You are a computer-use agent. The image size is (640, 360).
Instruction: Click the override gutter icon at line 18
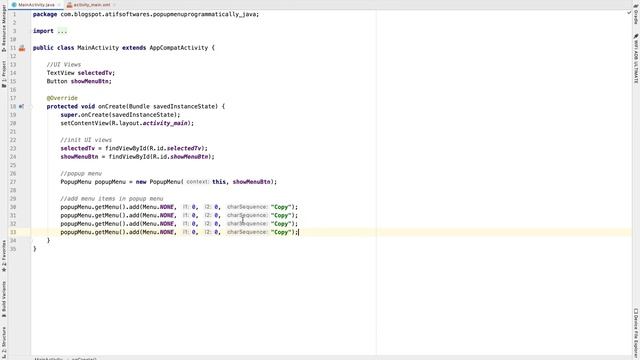21,107
